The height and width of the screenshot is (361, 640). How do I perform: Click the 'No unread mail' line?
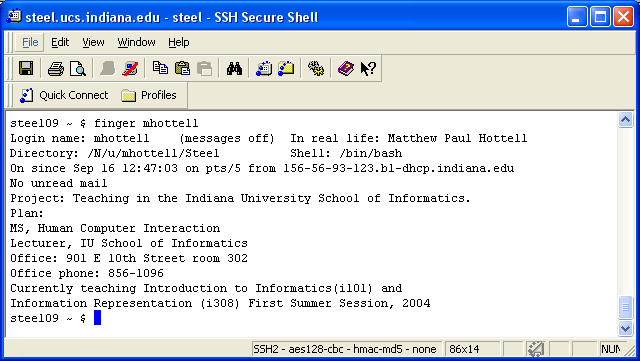(58, 183)
